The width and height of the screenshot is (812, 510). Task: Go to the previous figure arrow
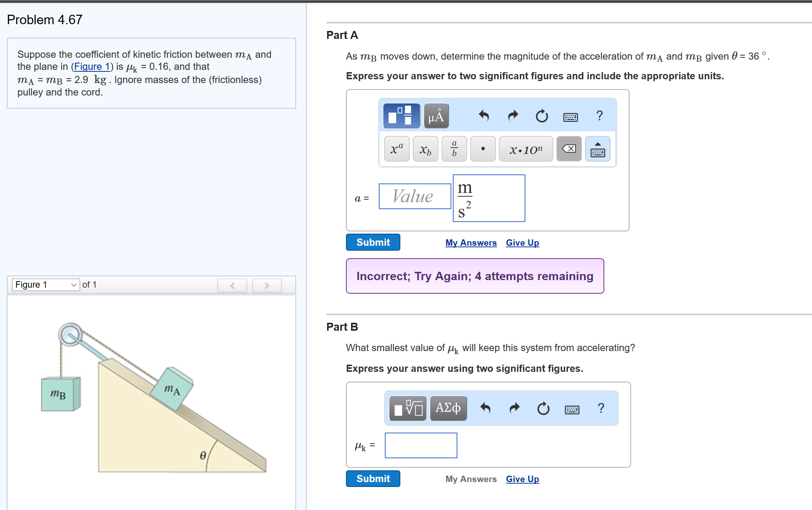(232, 285)
